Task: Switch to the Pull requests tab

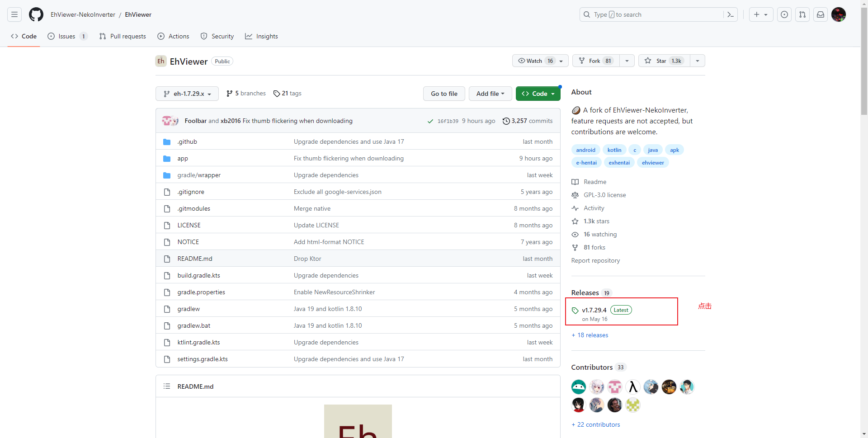Action: pos(123,36)
